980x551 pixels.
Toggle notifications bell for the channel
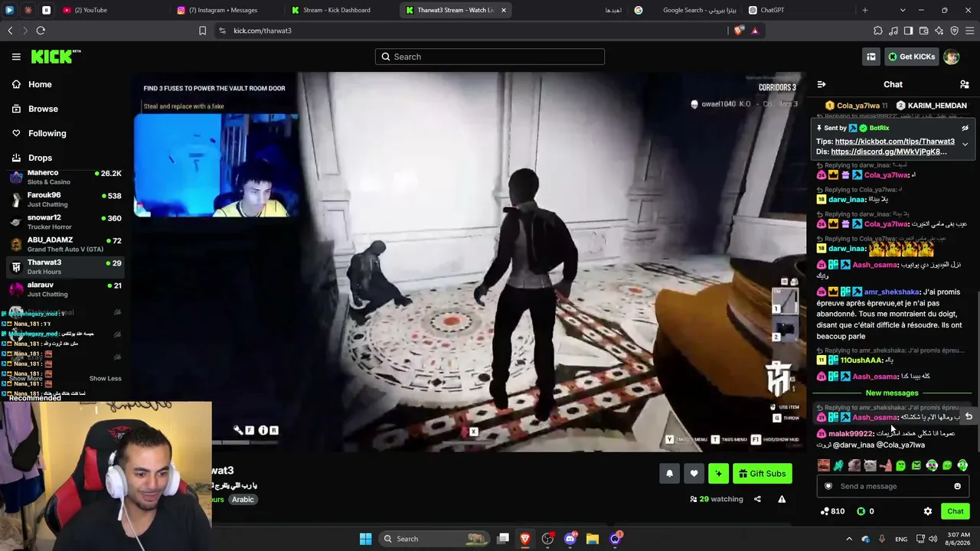coord(669,474)
